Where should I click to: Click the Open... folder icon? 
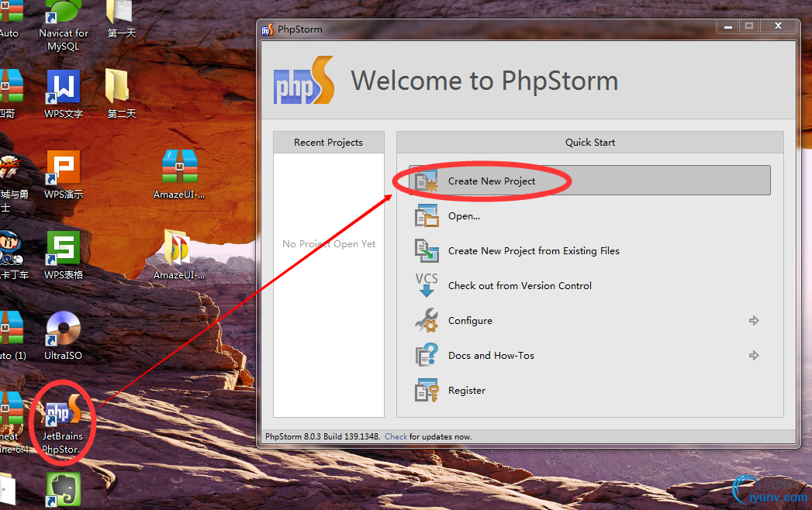427,216
